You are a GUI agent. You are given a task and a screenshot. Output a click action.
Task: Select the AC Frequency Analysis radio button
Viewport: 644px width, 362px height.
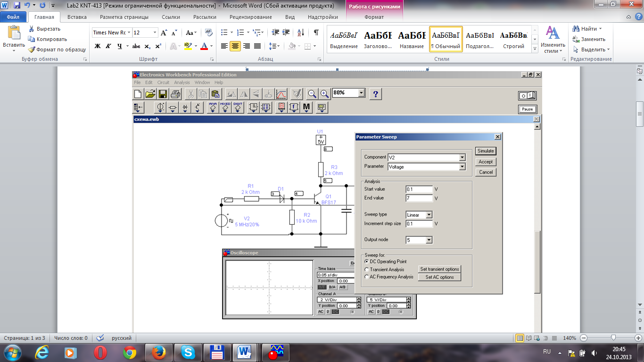367,277
